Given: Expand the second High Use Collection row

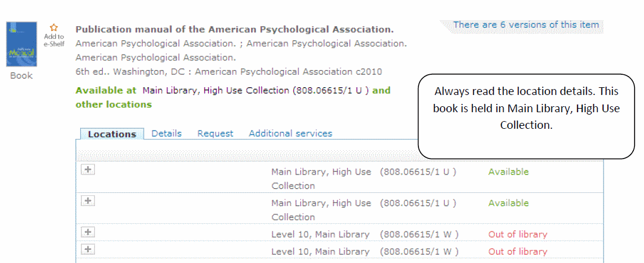Looking at the screenshot, I should pyautogui.click(x=88, y=201).
